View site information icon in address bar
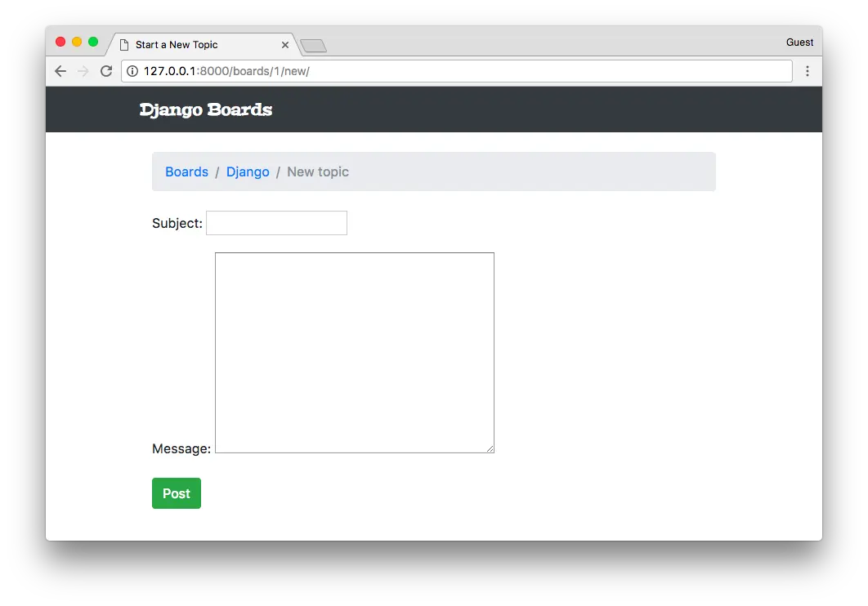The width and height of the screenshot is (868, 606). 132,71
